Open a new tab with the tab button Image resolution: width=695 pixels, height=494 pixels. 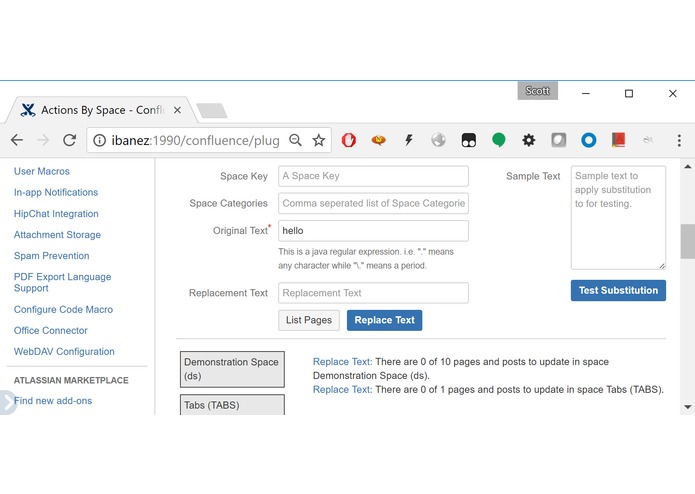pos(212,110)
